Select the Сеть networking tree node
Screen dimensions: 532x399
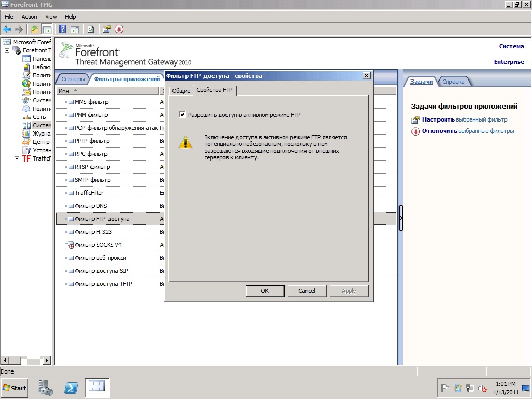(x=34, y=117)
